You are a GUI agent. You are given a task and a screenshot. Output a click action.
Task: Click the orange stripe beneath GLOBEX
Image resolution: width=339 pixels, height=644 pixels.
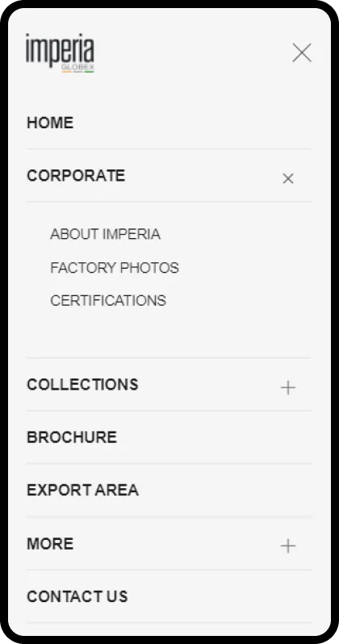(x=66, y=72)
